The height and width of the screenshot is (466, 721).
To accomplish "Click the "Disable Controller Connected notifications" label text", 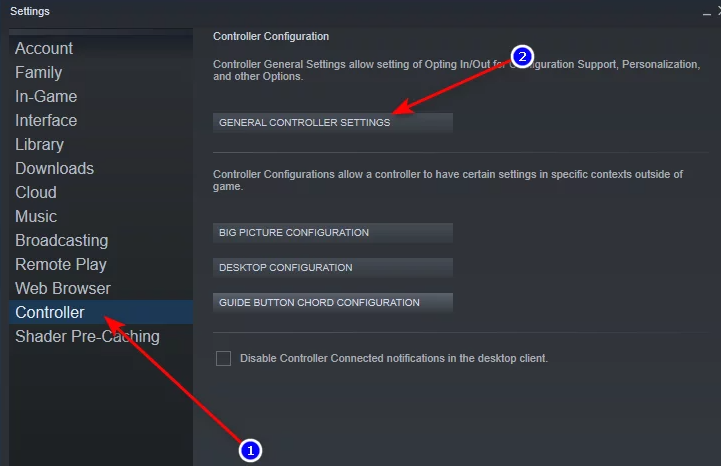I will (x=394, y=358).
